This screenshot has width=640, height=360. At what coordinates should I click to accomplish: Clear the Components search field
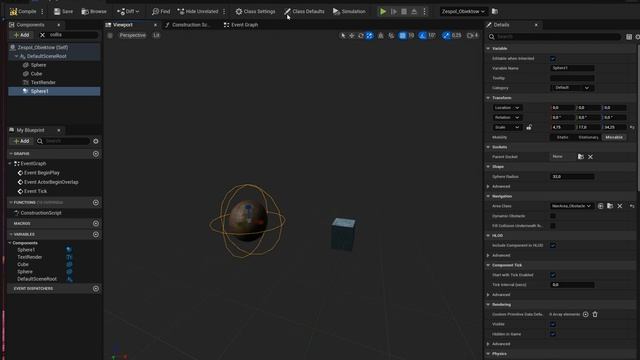coord(42,35)
